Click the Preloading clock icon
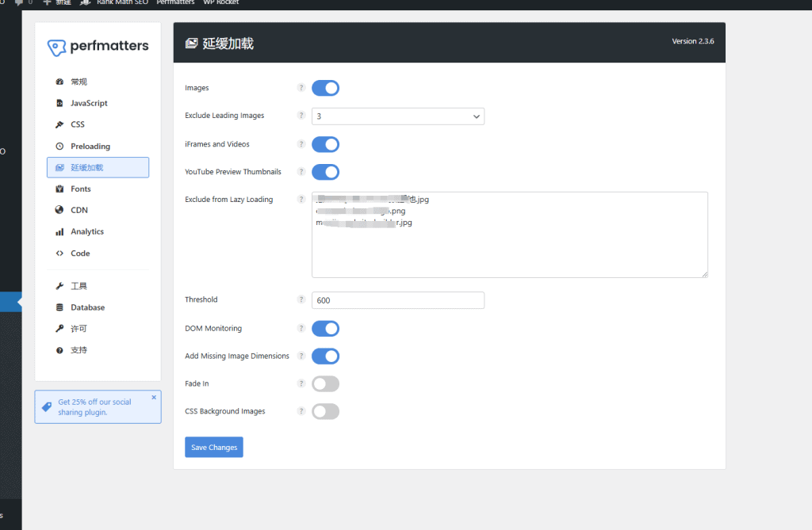This screenshot has height=530, width=812. (x=59, y=146)
